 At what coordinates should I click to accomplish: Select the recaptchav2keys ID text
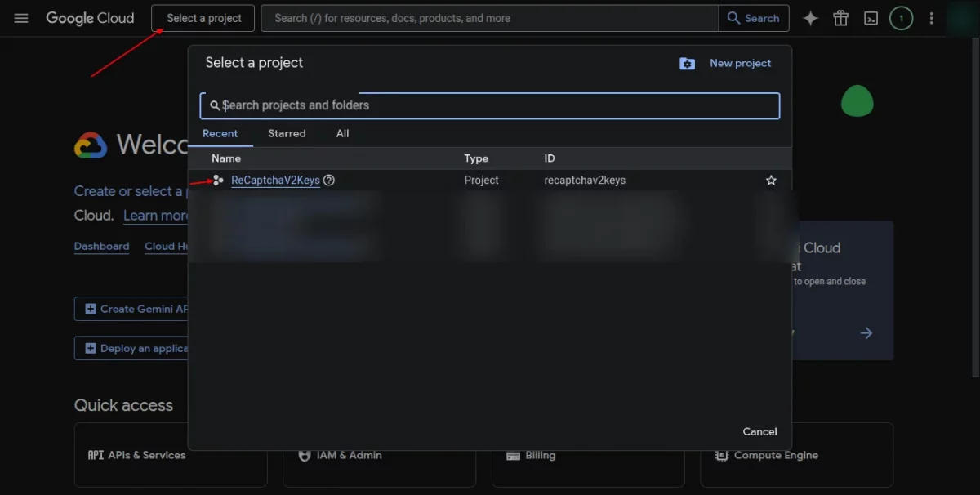pyautogui.click(x=585, y=180)
